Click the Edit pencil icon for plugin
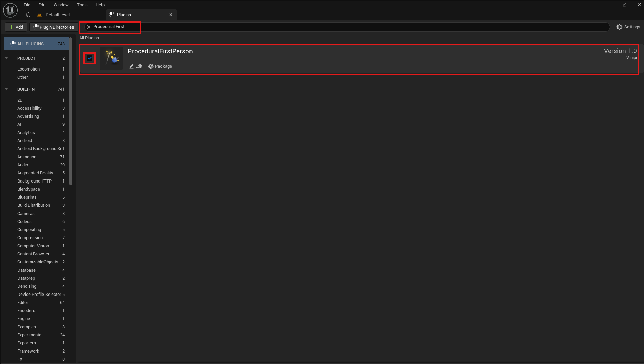Image resolution: width=644 pixels, height=364 pixels. pyautogui.click(x=131, y=66)
